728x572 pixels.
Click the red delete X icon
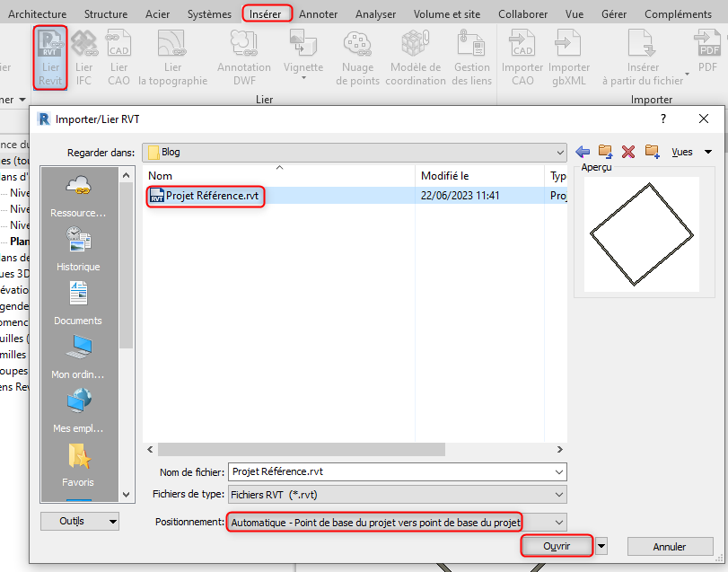pos(628,152)
